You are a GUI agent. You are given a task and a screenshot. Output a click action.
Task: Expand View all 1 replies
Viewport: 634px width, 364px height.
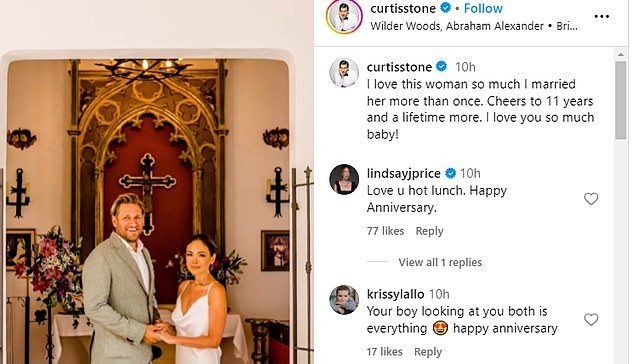coord(440,262)
